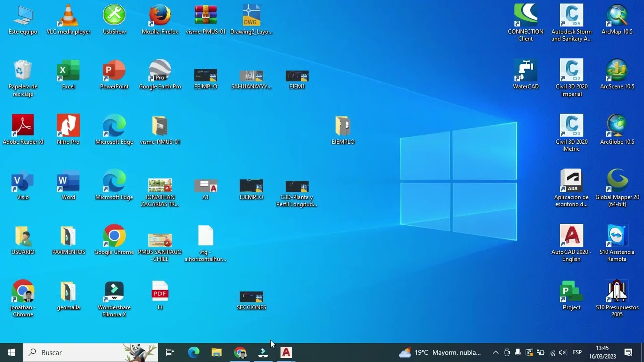Select the ArcMap 10.5 desktop icon
Screen dimensions: 644x362
click(617, 20)
